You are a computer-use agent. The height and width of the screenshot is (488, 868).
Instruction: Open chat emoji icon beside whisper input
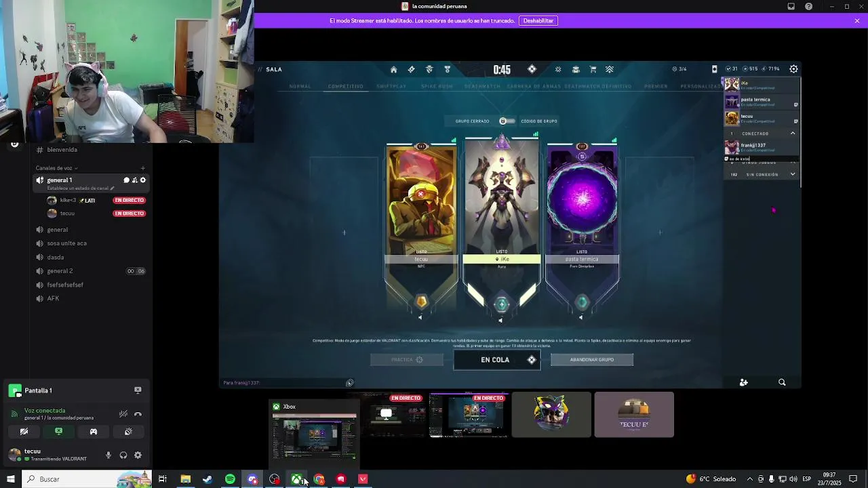[x=350, y=383]
